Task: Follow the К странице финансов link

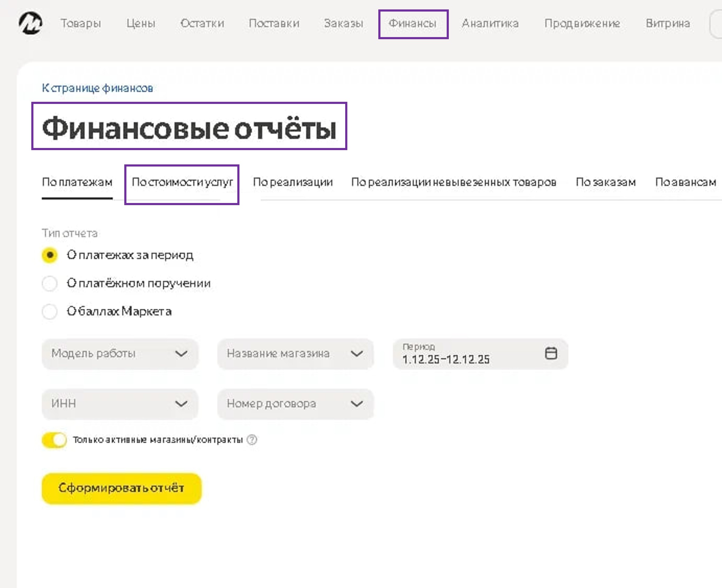Action: point(98,88)
